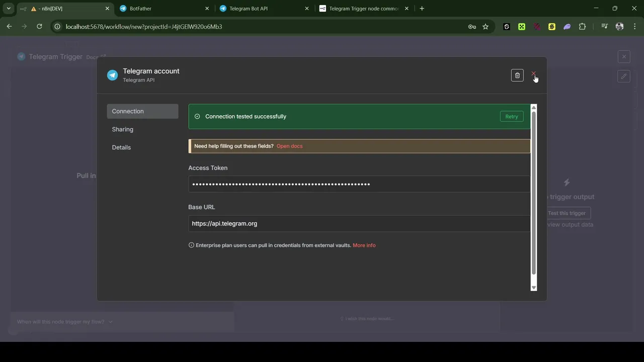Image resolution: width=644 pixels, height=362 pixels.
Task: Open the Chrome profile avatar
Action: point(619,27)
